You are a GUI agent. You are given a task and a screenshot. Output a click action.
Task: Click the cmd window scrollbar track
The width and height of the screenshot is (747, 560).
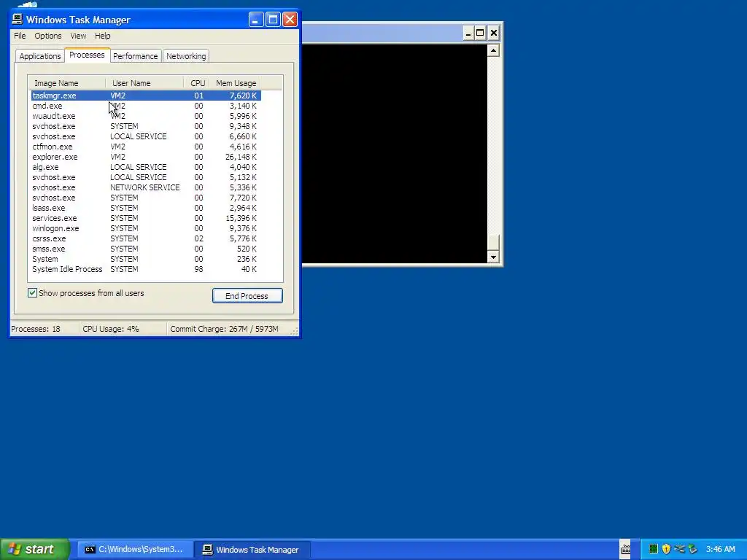point(493,145)
